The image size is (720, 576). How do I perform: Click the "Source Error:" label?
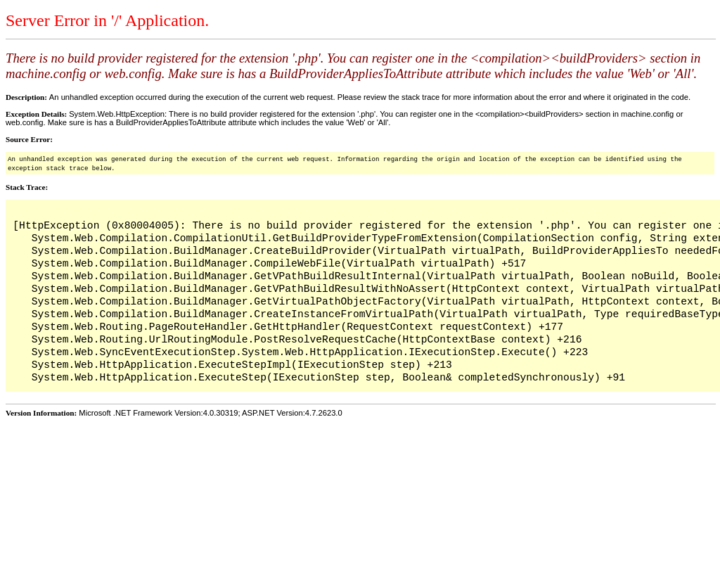(x=29, y=140)
